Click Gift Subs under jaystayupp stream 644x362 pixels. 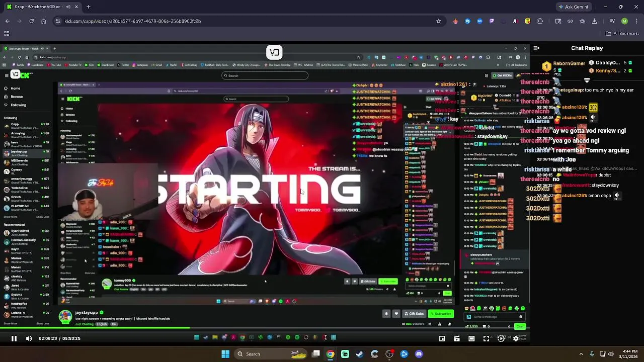pos(414,314)
